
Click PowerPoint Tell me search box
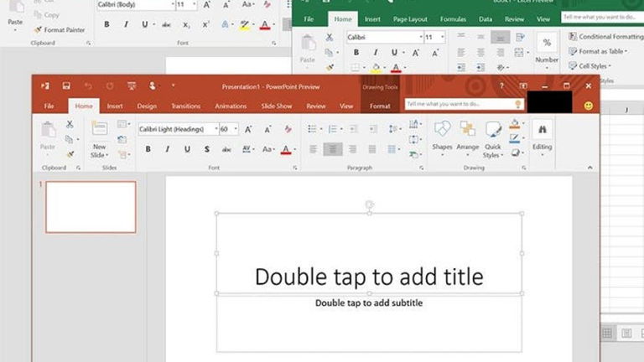tap(464, 104)
